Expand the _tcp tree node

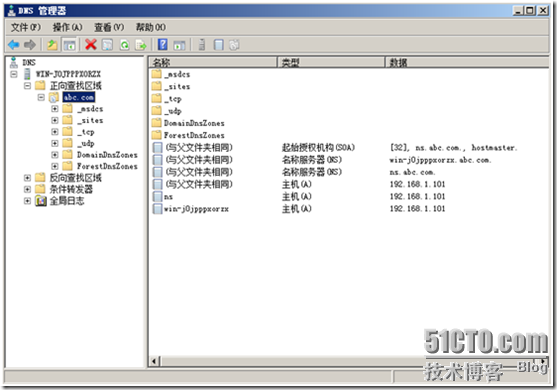pos(55,132)
